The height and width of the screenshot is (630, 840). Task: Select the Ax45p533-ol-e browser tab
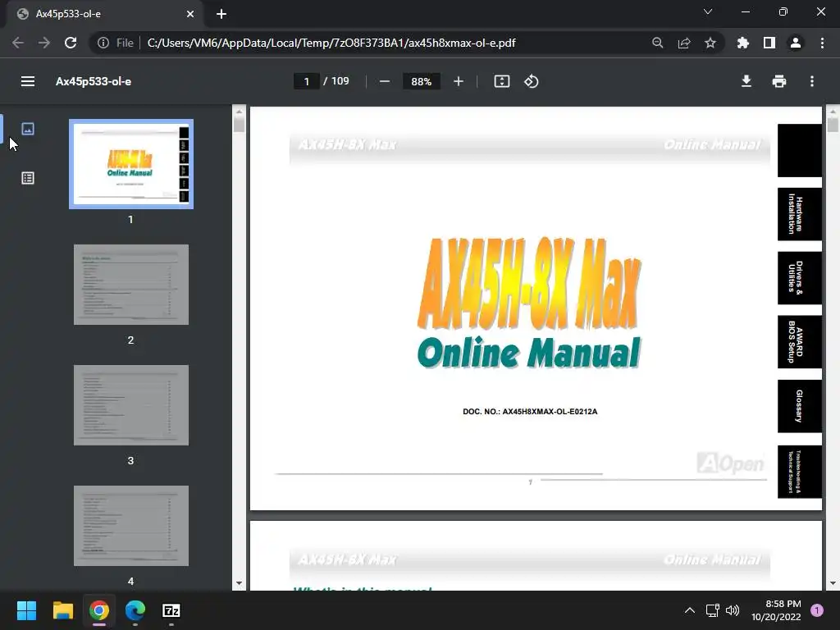coord(105,14)
